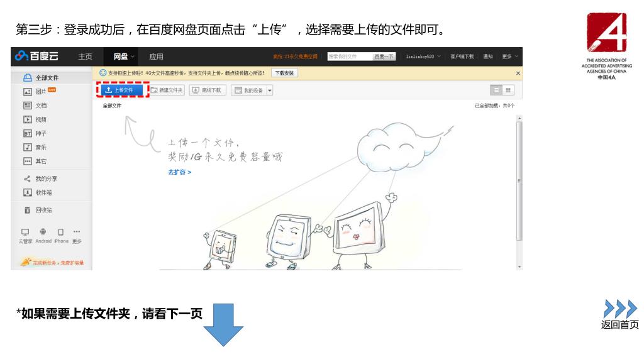Switch to grid thumbnail view
Screen dimensions: 644x362
click(508, 90)
